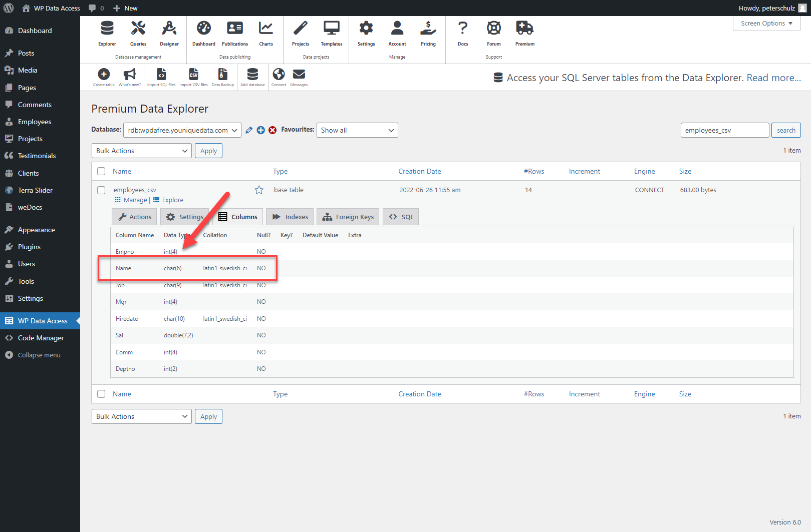
Task: Open the Data Explorer icon
Action: [x=107, y=33]
